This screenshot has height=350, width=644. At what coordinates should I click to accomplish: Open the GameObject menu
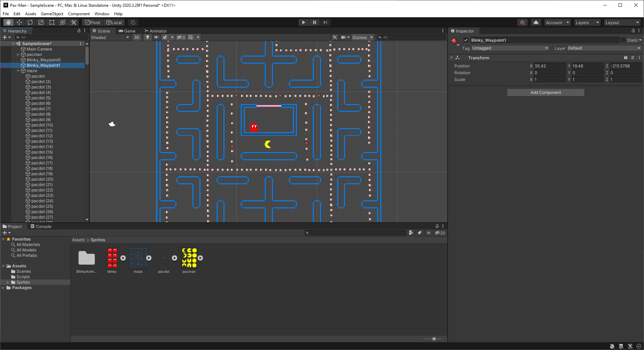tap(52, 14)
